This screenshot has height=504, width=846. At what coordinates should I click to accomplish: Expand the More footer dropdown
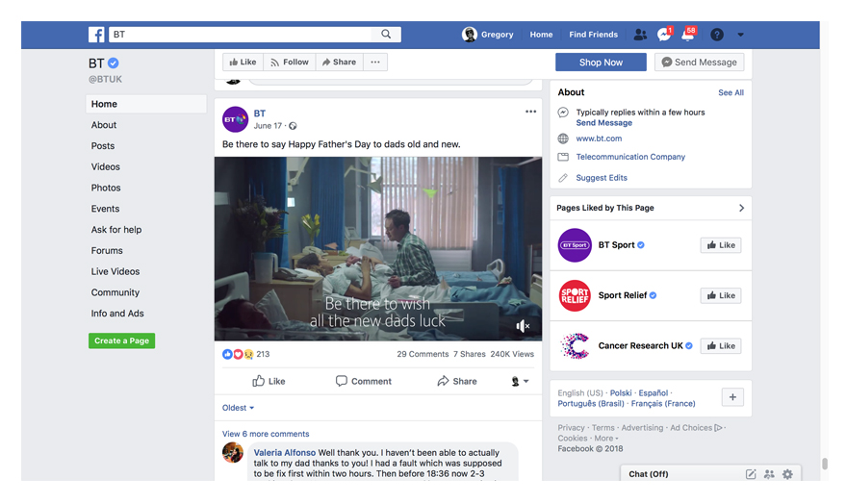coord(606,439)
